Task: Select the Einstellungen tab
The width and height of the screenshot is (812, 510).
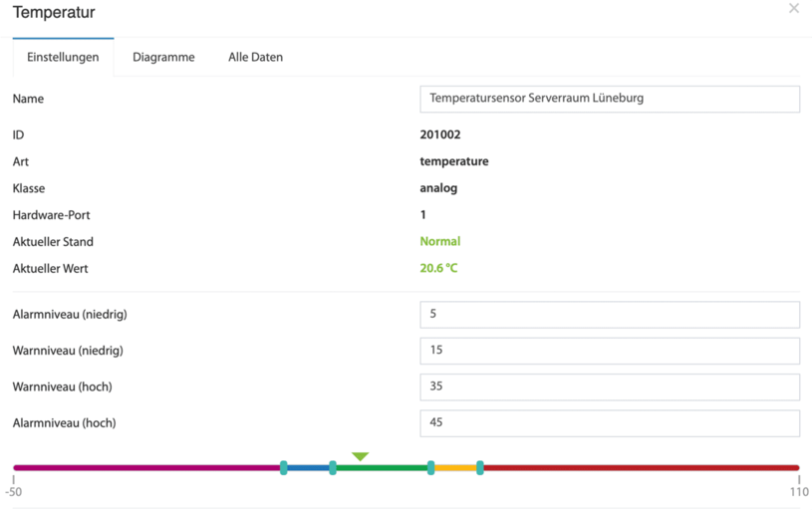Action: click(63, 57)
